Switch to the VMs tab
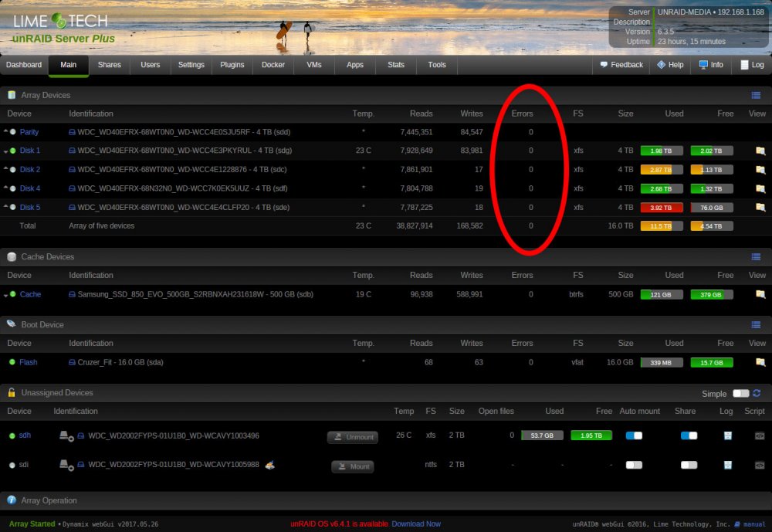This screenshot has height=532, width=772. pos(313,65)
